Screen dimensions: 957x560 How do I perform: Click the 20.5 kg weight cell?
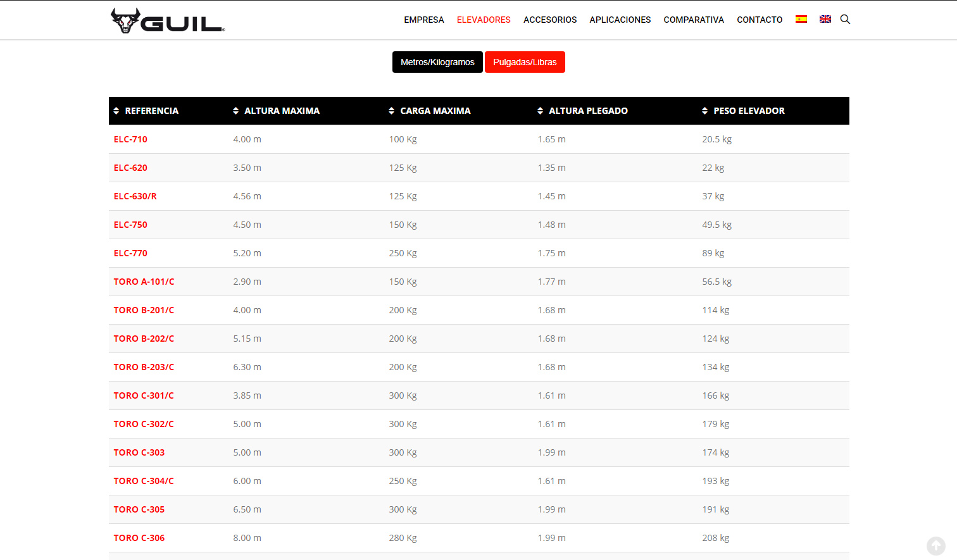717,139
